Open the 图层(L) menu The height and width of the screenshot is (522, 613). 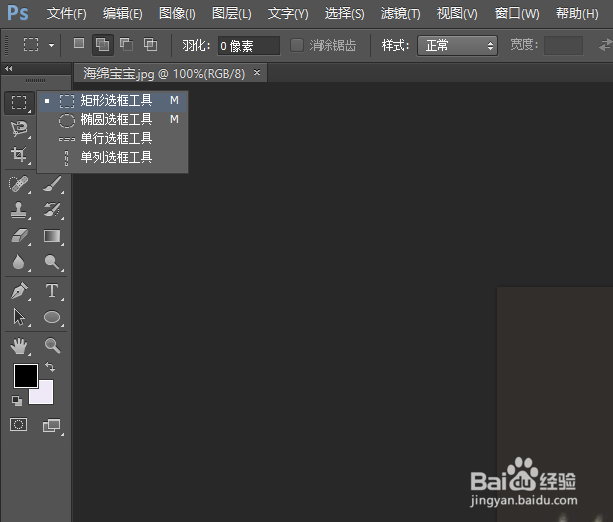pos(231,14)
